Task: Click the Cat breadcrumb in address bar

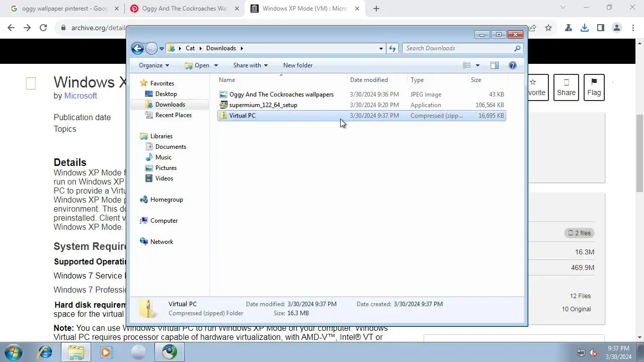Action: (190, 48)
